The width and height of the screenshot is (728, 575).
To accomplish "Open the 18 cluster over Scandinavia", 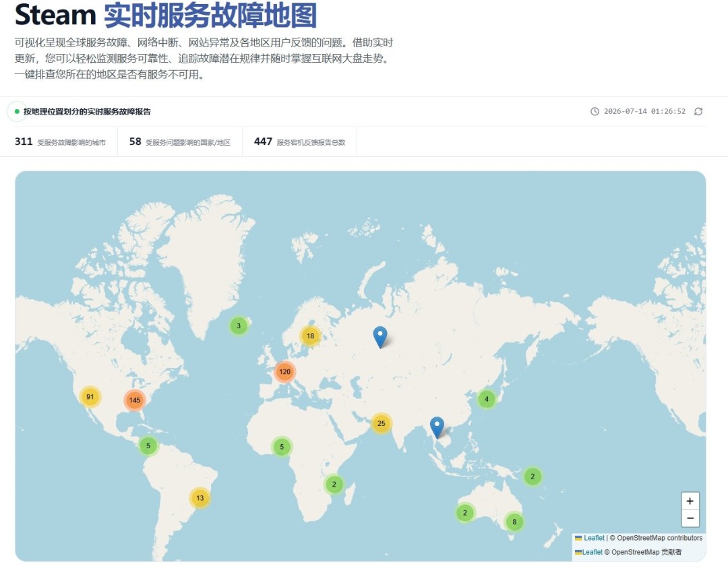I will [x=310, y=336].
